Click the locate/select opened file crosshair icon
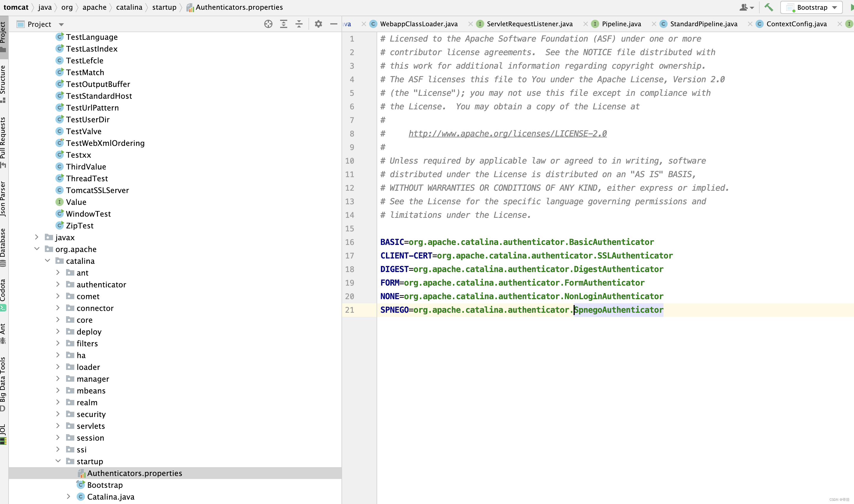Screen dimensions: 854x504 tap(268, 24)
